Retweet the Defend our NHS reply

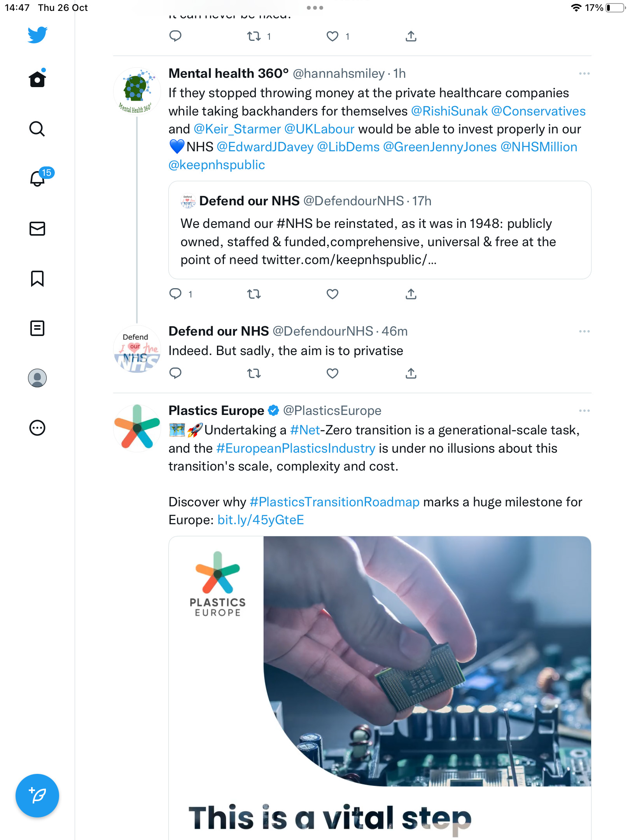[254, 373]
